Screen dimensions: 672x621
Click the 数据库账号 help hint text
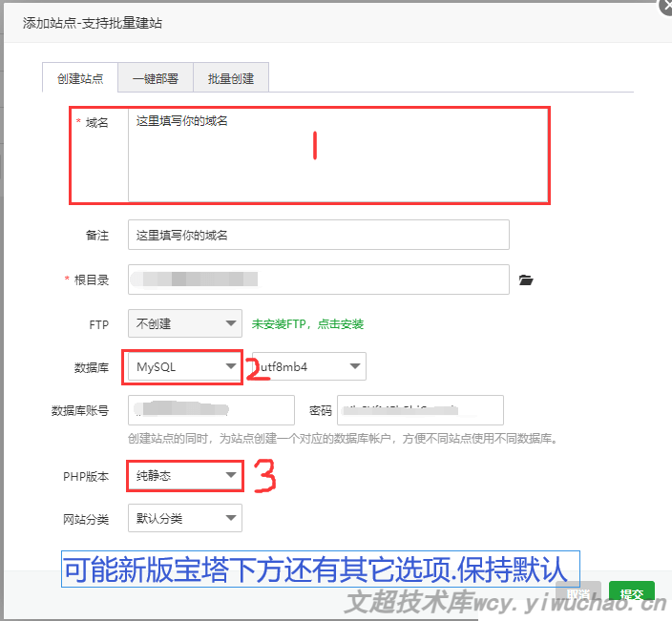pyautogui.click(x=343, y=438)
